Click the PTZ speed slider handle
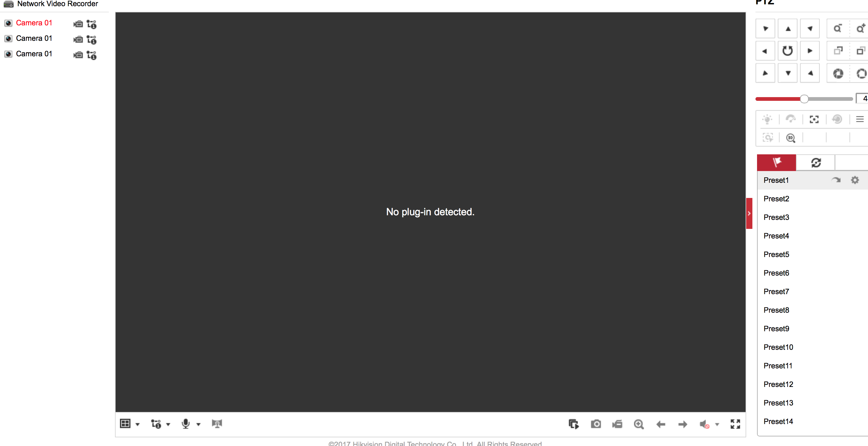868x446 pixels. [804, 99]
